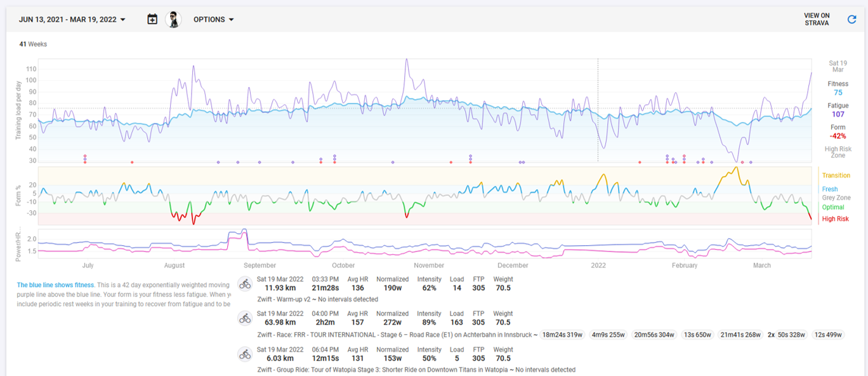Click the 12s 499w interval chip

click(827, 335)
